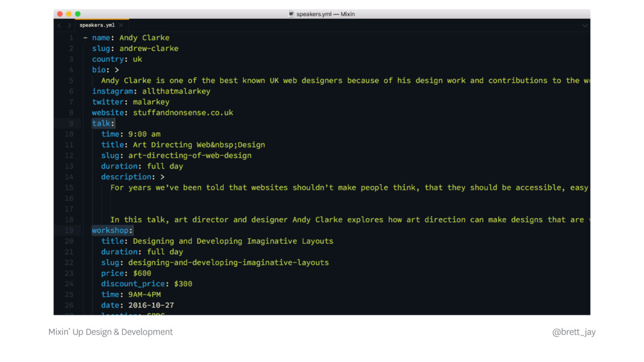Click the '$300' discount value
Viewport: 644px width, 362px height.
coord(183,284)
